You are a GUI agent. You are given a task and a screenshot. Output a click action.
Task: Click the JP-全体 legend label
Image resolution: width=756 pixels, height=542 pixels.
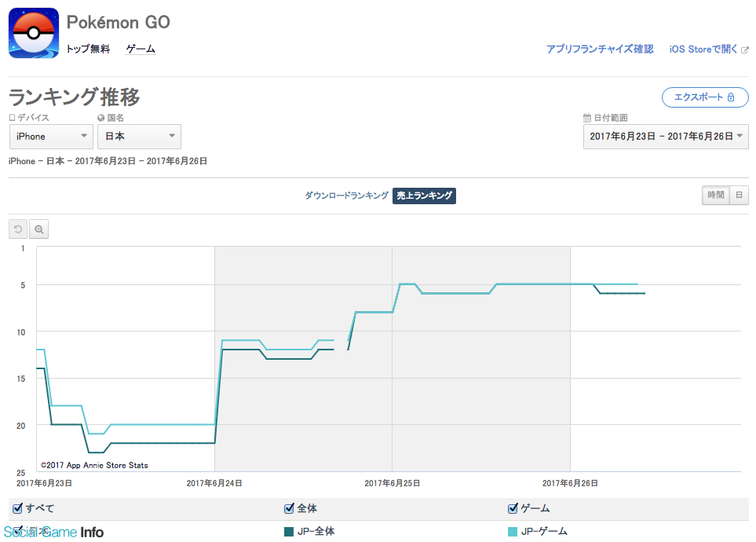pyautogui.click(x=316, y=531)
